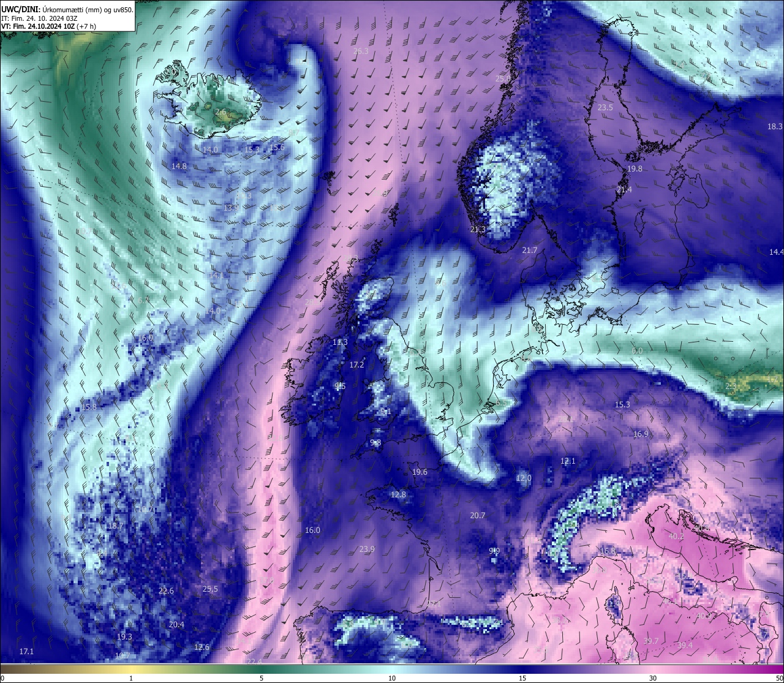Click the 20.7 value label

pos(478,515)
